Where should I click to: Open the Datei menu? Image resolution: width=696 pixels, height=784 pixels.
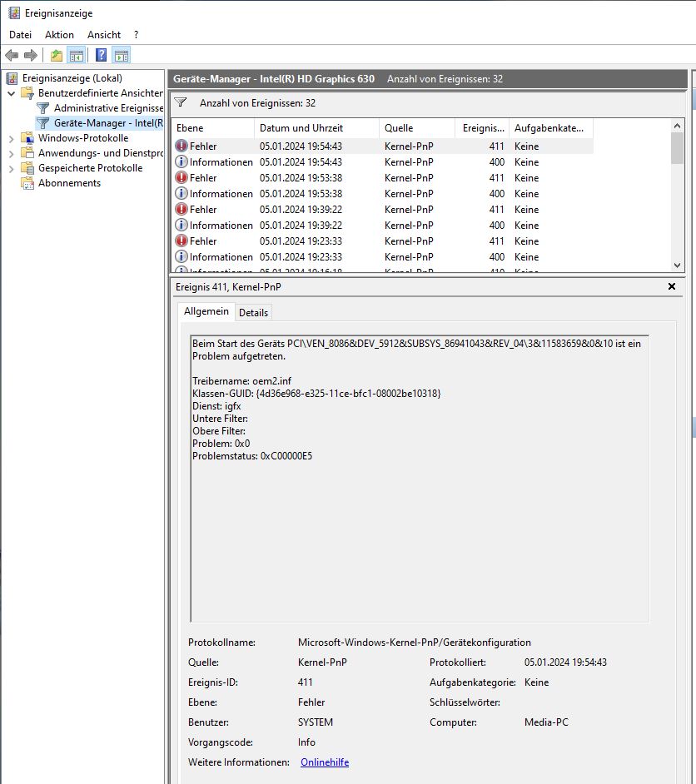click(21, 34)
